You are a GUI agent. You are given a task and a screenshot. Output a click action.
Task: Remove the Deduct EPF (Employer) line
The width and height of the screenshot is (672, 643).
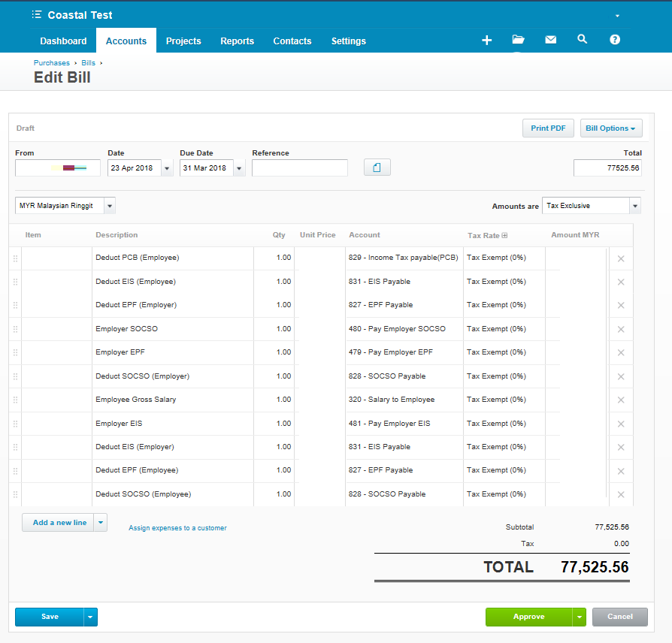click(621, 306)
